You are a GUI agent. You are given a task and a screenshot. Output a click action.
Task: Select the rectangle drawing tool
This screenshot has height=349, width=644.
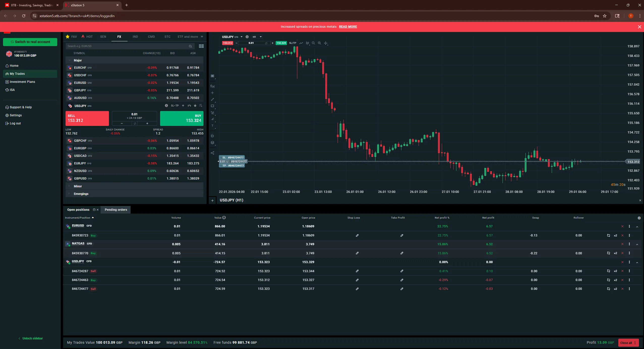click(x=212, y=106)
